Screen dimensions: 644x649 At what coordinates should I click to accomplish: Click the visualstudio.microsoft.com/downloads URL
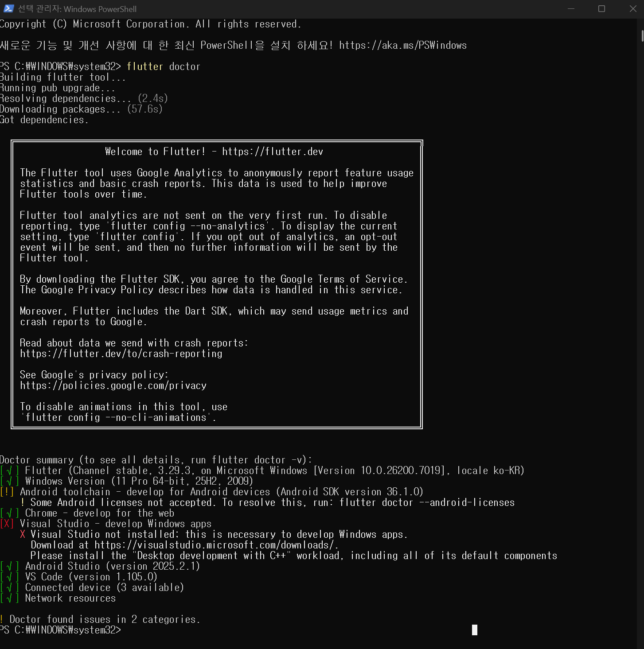pyautogui.click(x=216, y=545)
